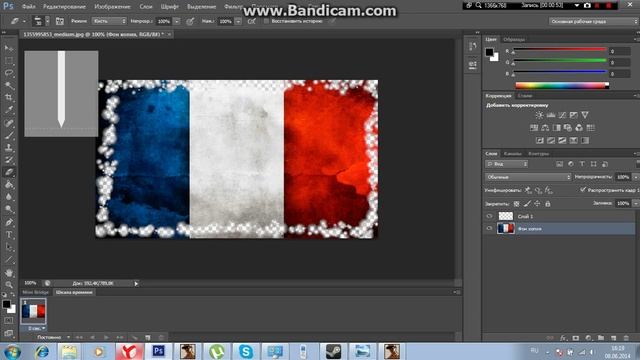The height and width of the screenshot is (360, 640).
Task: Add a Photo Filter adjustment
Action: coord(568,128)
